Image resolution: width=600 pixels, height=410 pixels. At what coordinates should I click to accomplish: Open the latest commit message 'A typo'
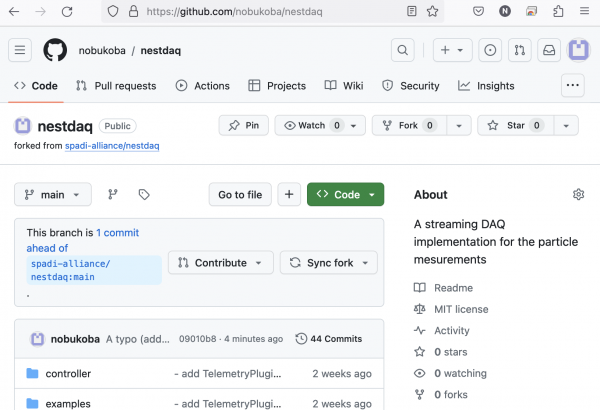(x=138, y=339)
